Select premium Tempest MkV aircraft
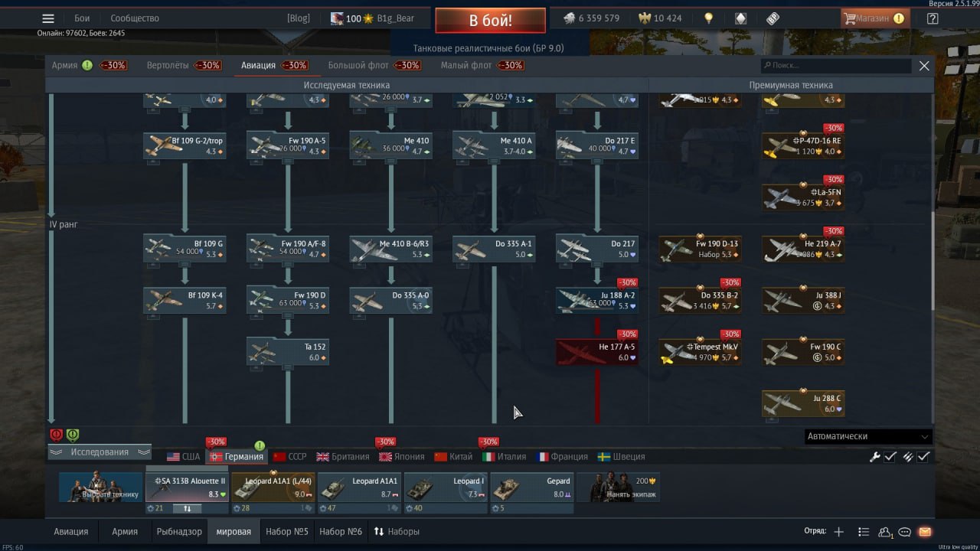 tap(700, 351)
